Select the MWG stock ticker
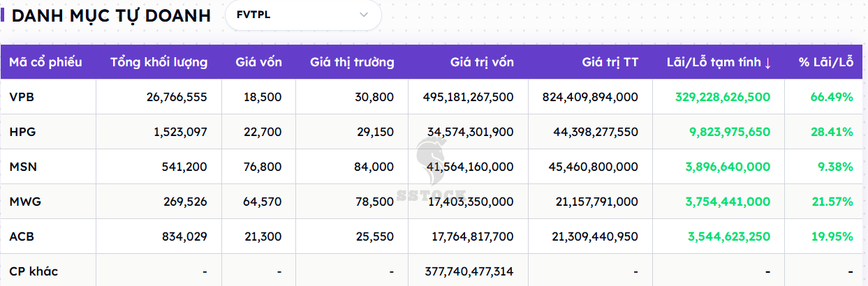The image size is (868, 286). click(25, 202)
